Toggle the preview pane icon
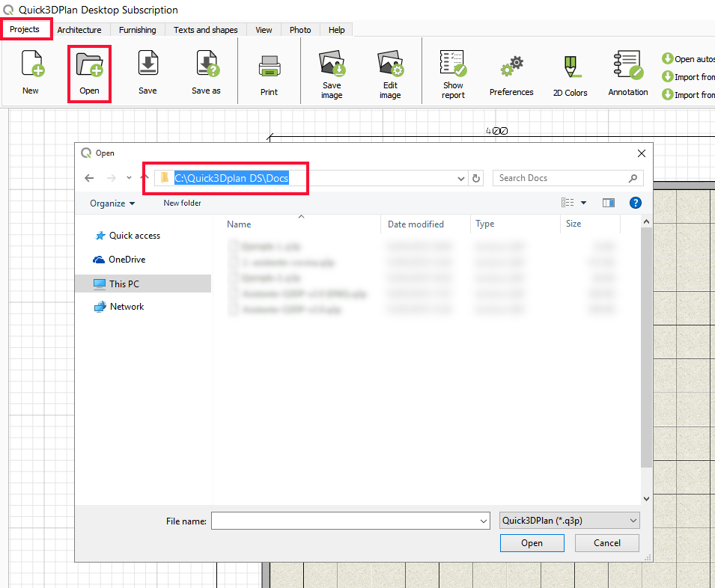Viewport: 715px width, 588px height. pos(608,203)
